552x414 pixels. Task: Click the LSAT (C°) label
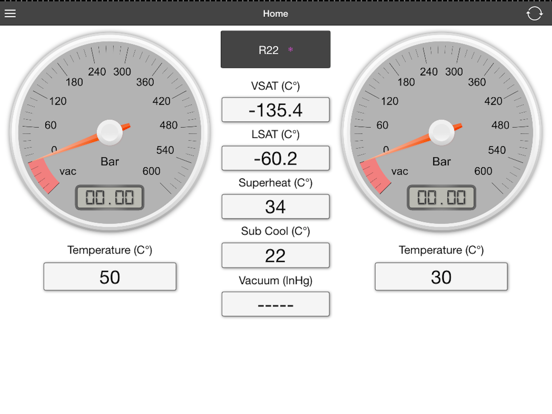pyautogui.click(x=275, y=134)
